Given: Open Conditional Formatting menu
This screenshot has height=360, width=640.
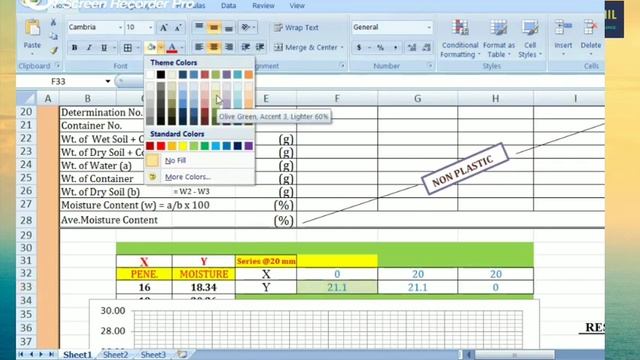Looking at the screenshot, I should 460,38.
